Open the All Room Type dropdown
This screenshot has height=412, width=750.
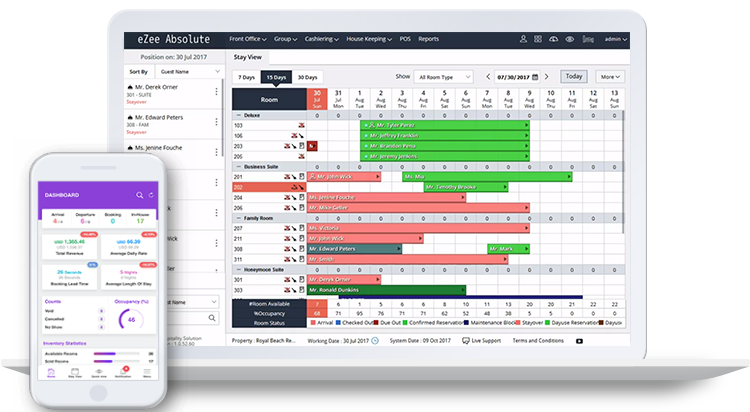point(446,76)
